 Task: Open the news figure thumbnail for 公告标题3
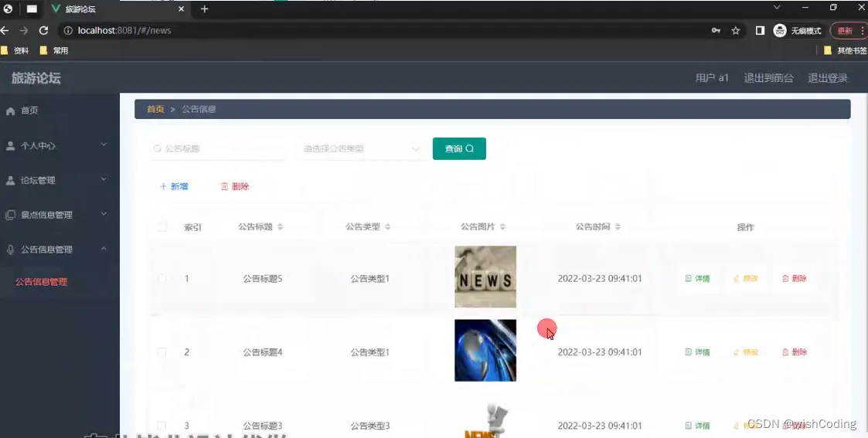coord(485,420)
